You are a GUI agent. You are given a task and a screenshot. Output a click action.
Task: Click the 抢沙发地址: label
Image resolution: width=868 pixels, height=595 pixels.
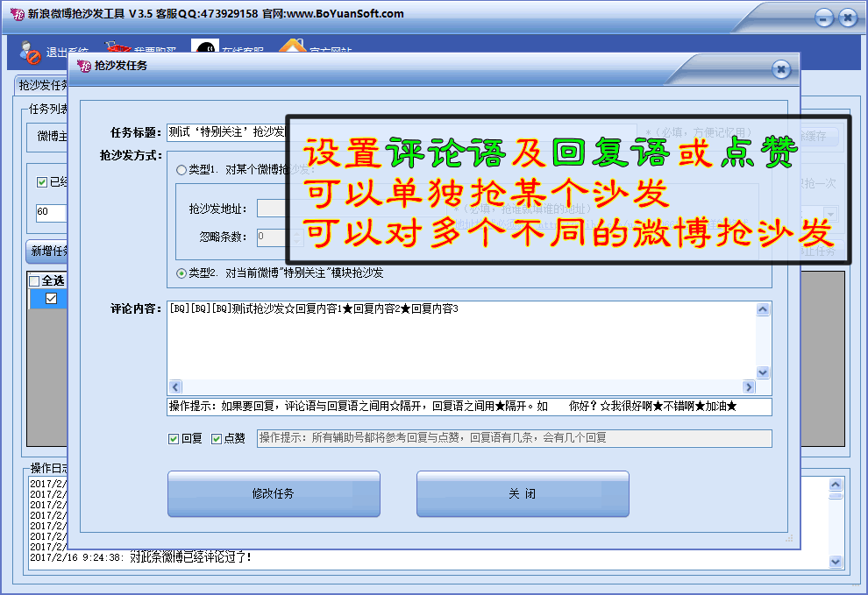(x=218, y=209)
